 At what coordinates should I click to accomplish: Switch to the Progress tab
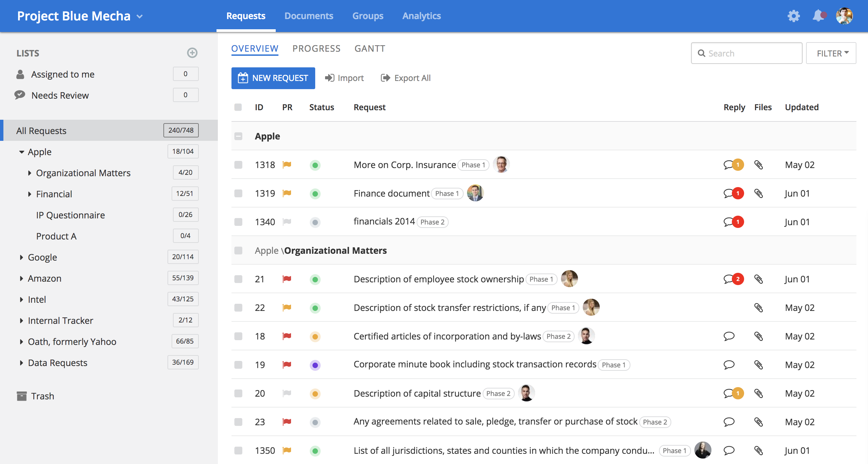coord(316,49)
